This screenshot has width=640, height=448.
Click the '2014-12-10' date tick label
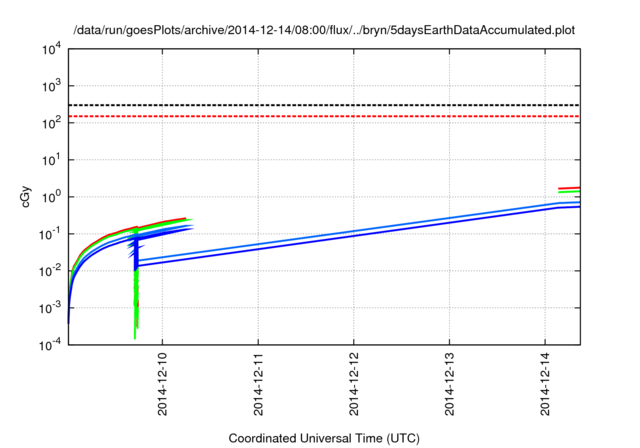[x=162, y=384]
